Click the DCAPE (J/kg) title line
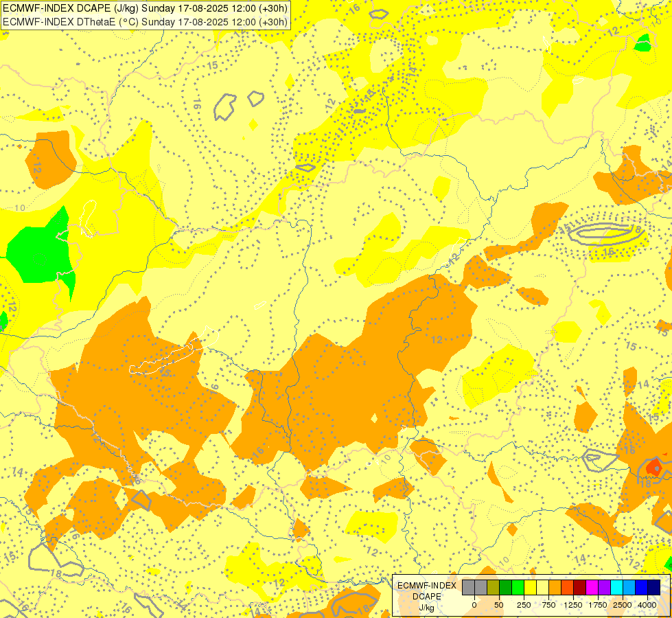Image resolution: width=672 pixels, height=618 pixels. pyautogui.click(x=144, y=8)
